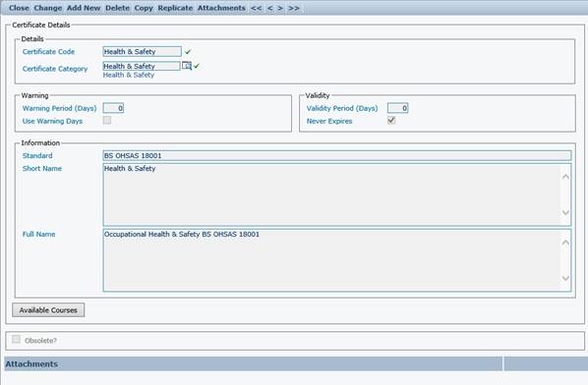Click the Standard field with BS OHSAS 18001
Image resolution: width=588 pixels, height=385 pixels.
pos(337,155)
